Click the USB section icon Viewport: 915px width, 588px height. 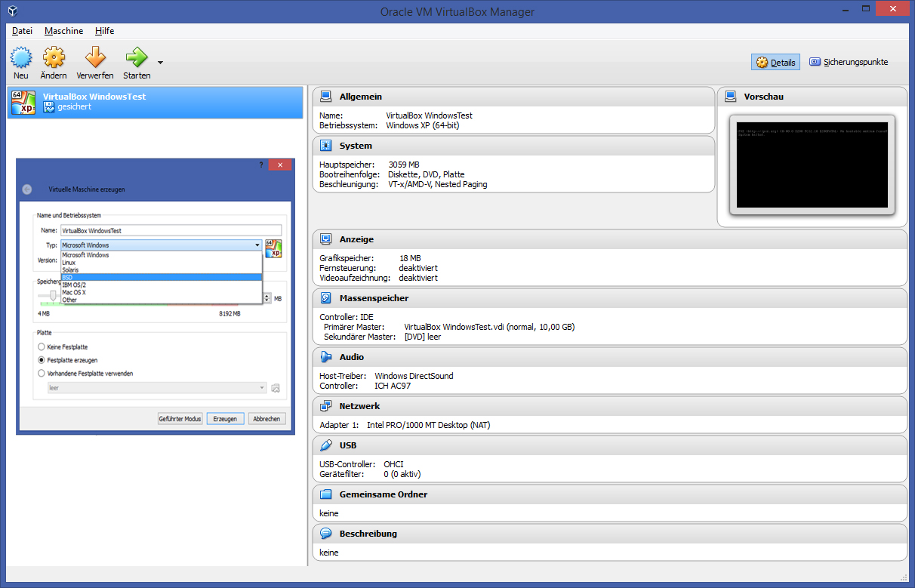click(x=325, y=445)
